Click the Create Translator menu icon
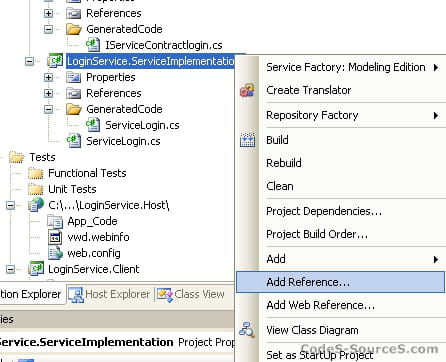 click(247, 90)
